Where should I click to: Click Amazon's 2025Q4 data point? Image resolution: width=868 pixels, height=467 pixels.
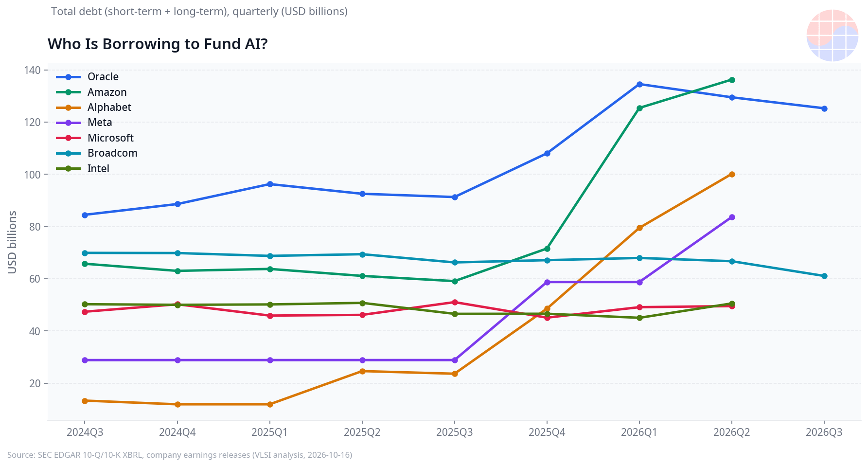tap(547, 249)
